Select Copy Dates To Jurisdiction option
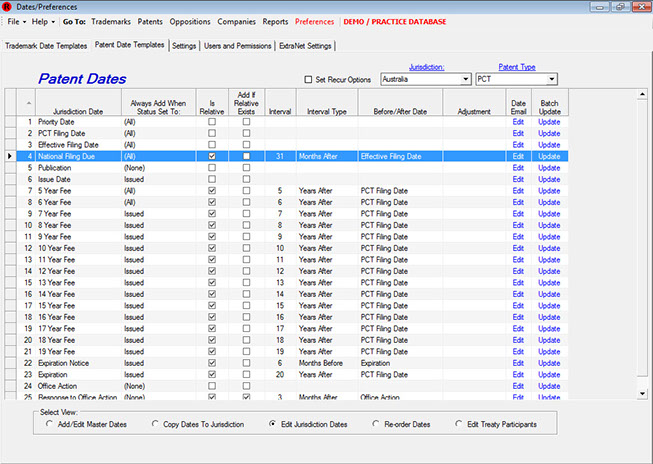Viewport: 653px width, 464px height. (156, 424)
